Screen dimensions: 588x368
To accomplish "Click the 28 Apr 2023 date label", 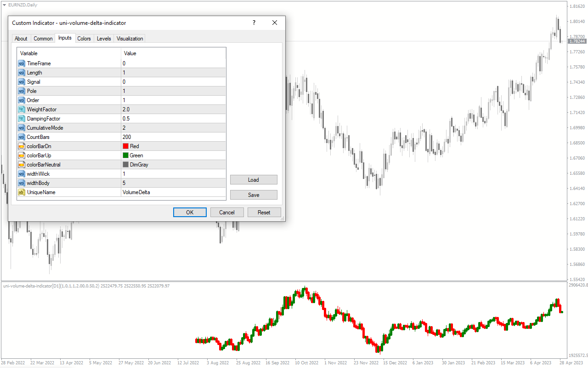I will click(x=571, y=363).
